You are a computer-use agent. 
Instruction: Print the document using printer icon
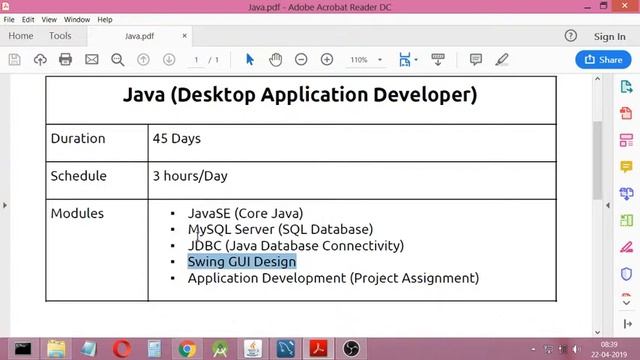coord(65,60)
